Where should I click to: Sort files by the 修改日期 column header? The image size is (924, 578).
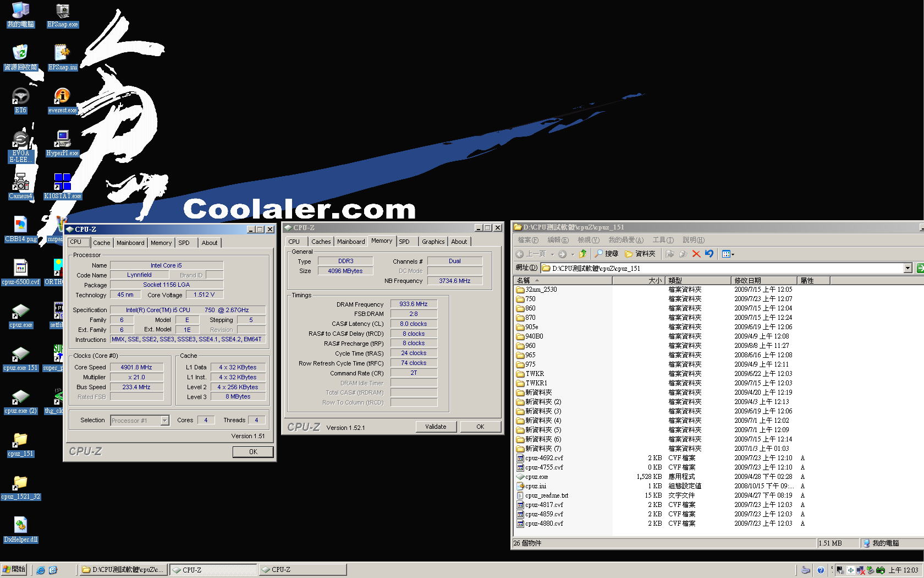(x=764, y=281)
